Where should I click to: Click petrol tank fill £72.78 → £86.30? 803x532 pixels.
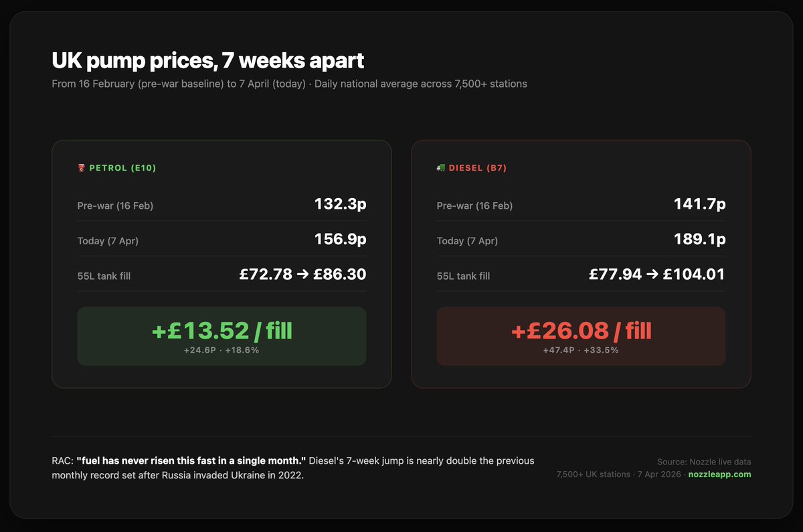302,274
